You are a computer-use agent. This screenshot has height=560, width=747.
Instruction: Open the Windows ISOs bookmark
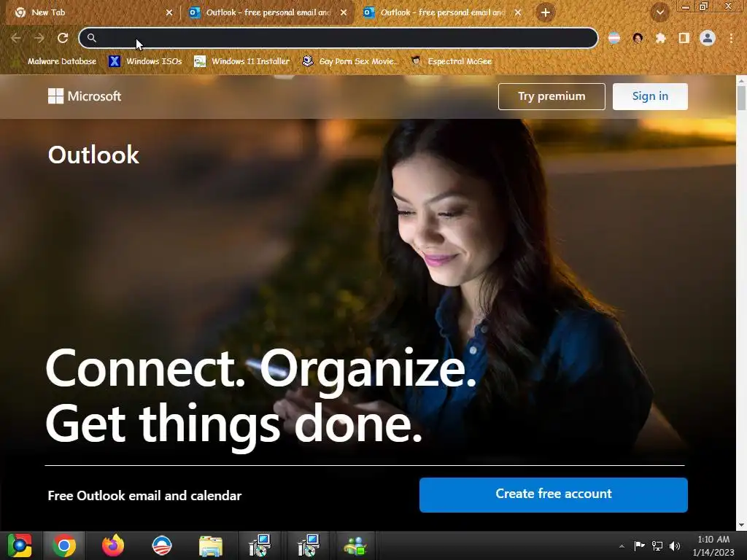(146, 61)
